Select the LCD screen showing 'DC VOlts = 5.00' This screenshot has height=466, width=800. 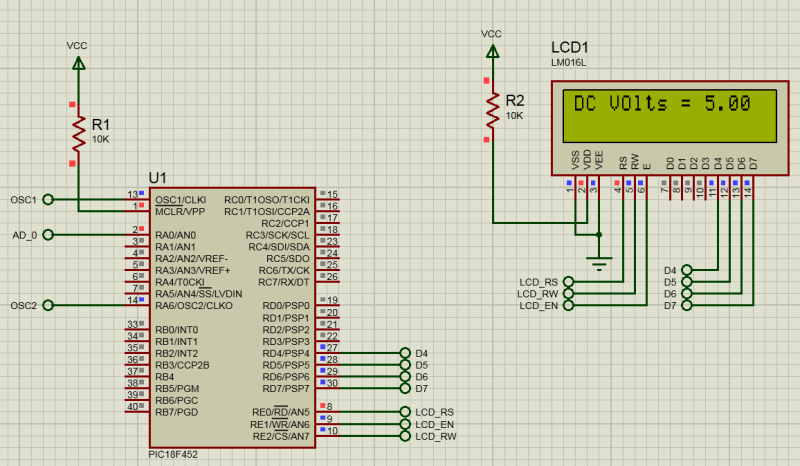(x=670, y=116)
